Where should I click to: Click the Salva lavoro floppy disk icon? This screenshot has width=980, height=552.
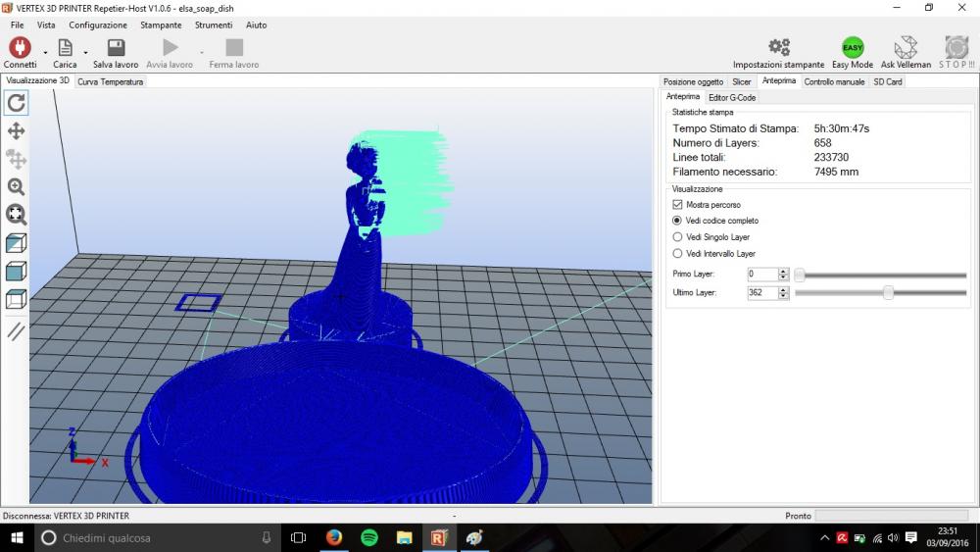(116, 47)
